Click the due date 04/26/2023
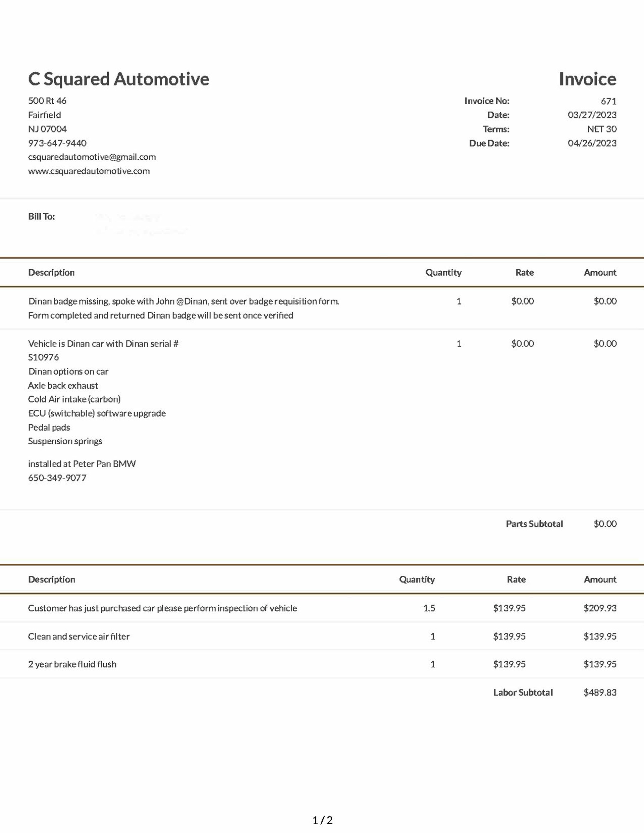The image size is (644, 833). pyautogui.click(x=592, y=143)
